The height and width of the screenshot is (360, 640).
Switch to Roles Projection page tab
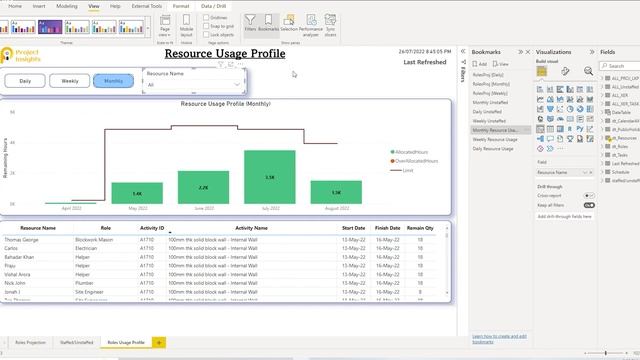[x=30, y=342]
